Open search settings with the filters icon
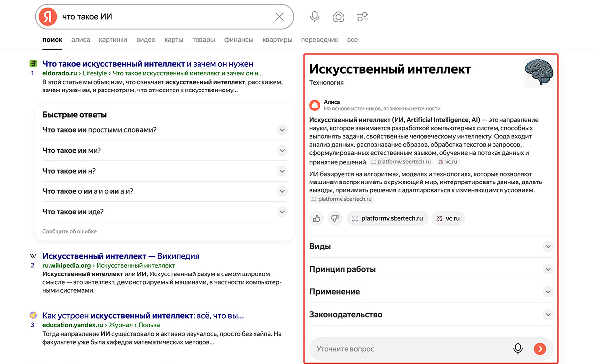The height and width of the screenshot is (364, 597). pos(362,16)
